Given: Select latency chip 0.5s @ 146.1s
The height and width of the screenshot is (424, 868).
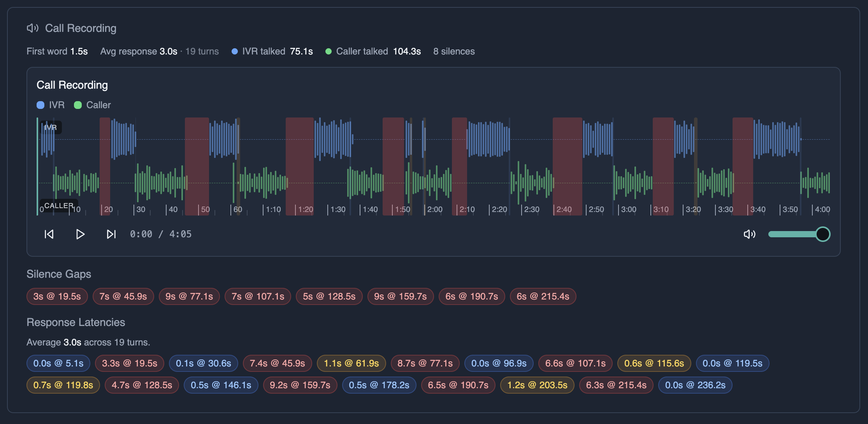Looking at the screenshot, I should (x=221, y=385).
